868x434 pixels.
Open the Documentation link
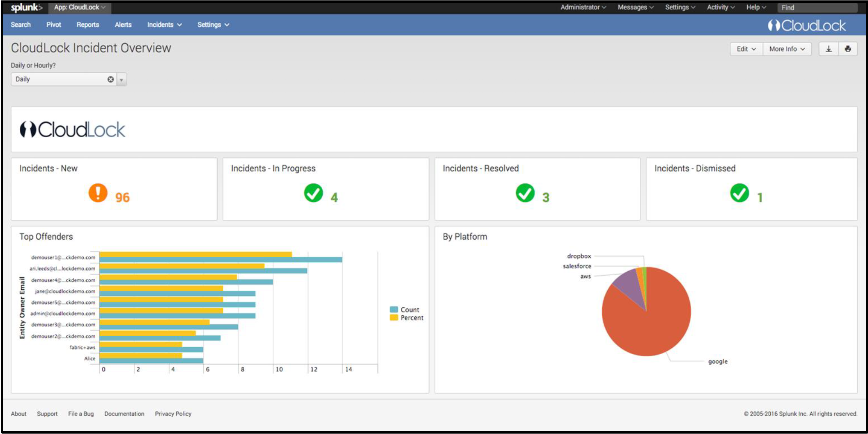coord(124,414)
